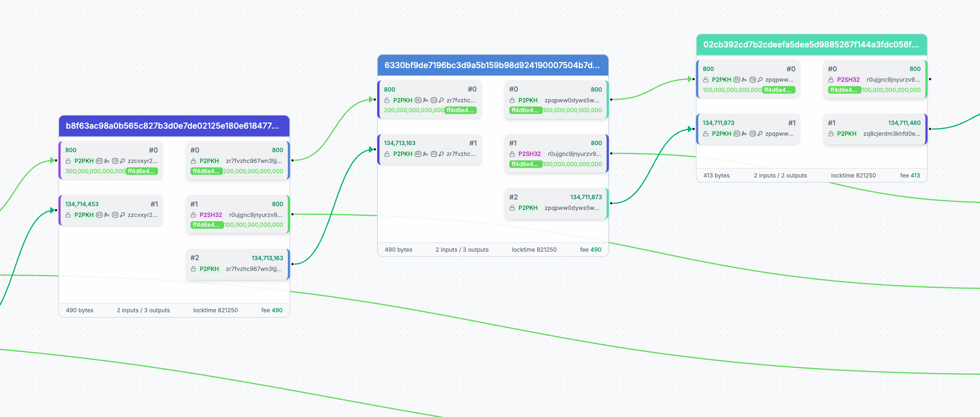
Task: Click unlock icon on 6330bf9 input #0
Action: [x=387, y=100]
